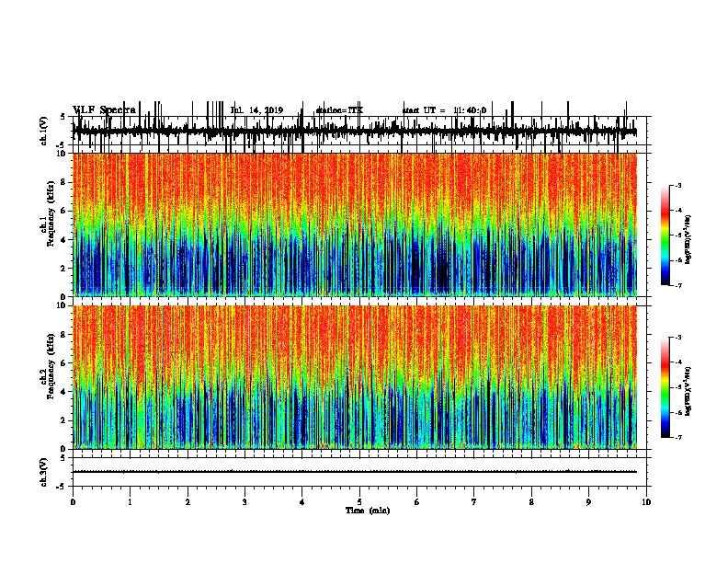Screen dimensions: 728x563
Task: Click the "-3" label on ch.1 colorbar
Action: (x=678, y=185)
